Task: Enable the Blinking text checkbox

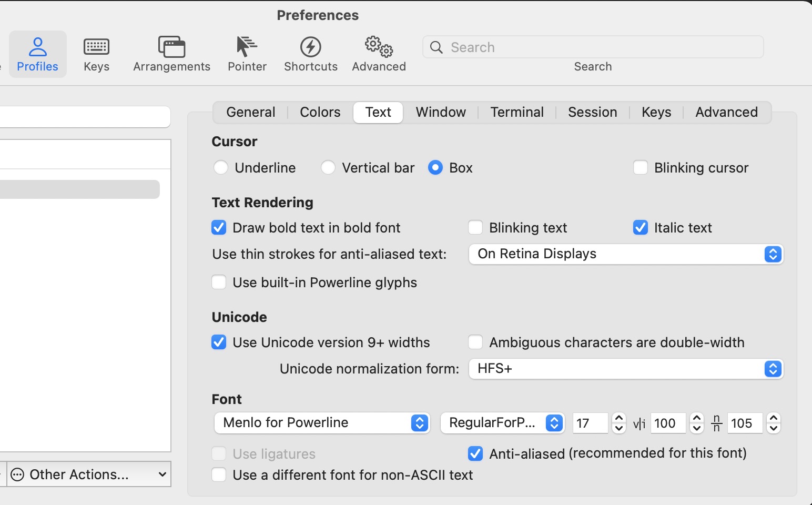Action: click(x=475, y=228)
